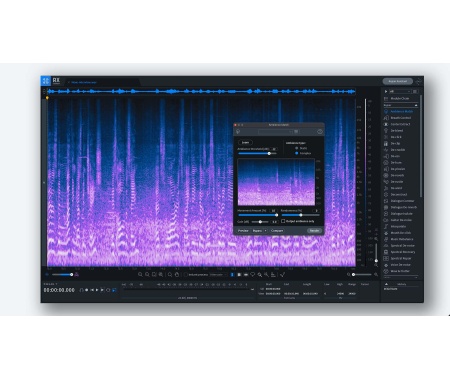Select the first Ambience type radio option

click(x=296, y=148)
